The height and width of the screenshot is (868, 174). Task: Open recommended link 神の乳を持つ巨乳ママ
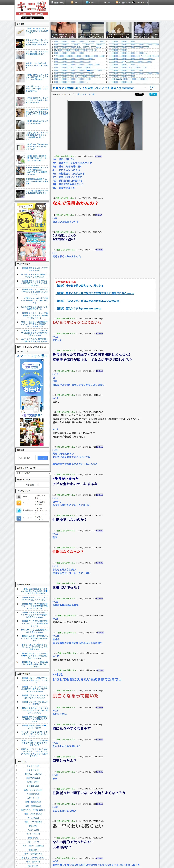tap(80, 286)
